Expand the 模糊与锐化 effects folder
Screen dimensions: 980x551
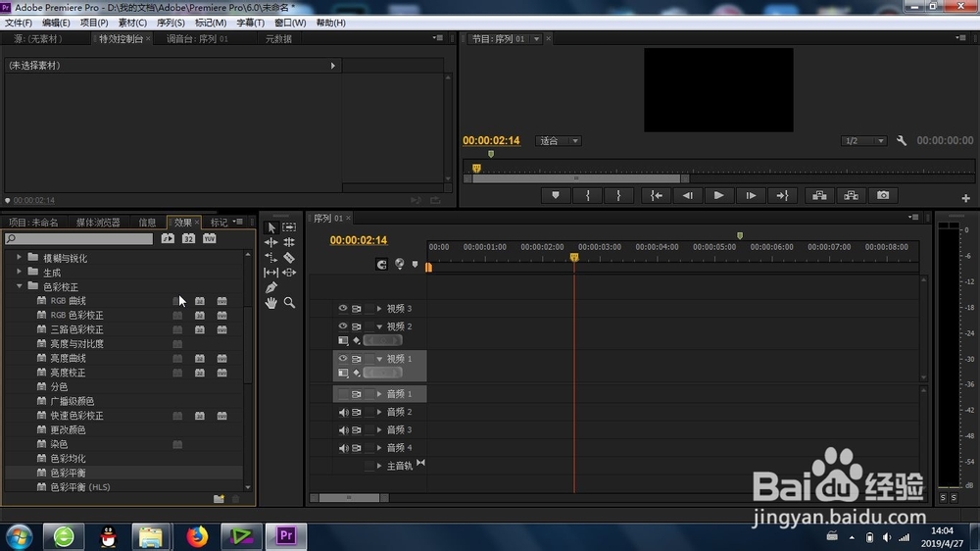(x=19, y=257)
